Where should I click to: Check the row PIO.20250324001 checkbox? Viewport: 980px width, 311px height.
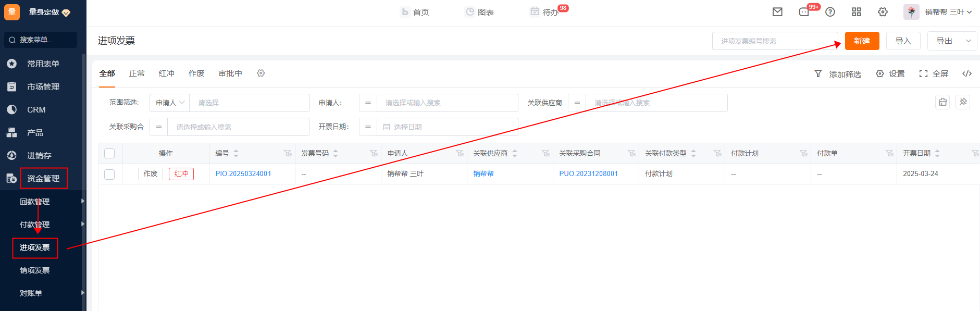(109, 174)
